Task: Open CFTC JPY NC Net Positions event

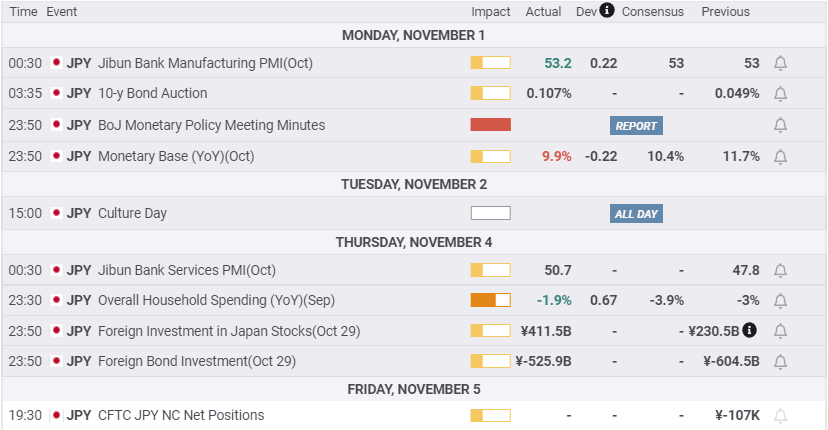Action: pos(181,415)
